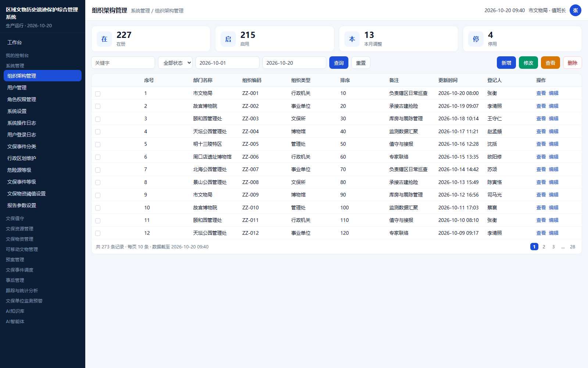Focus the 关键字 search field
The image size is (588, 368).
tap(123, 63)
